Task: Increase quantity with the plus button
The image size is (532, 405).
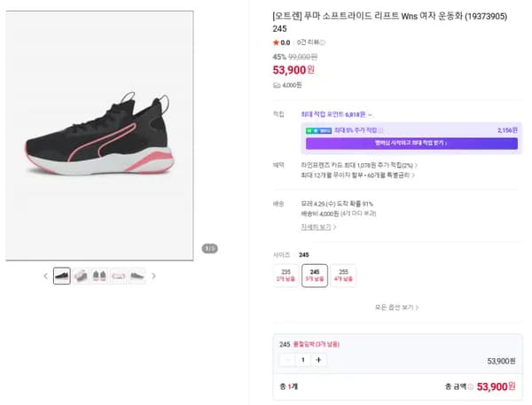Action: tap(318, 360)
